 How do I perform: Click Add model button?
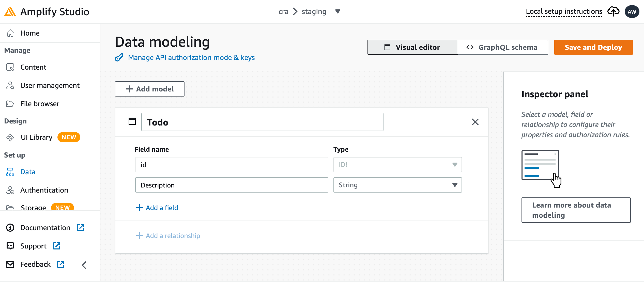(x=149, y=89)
